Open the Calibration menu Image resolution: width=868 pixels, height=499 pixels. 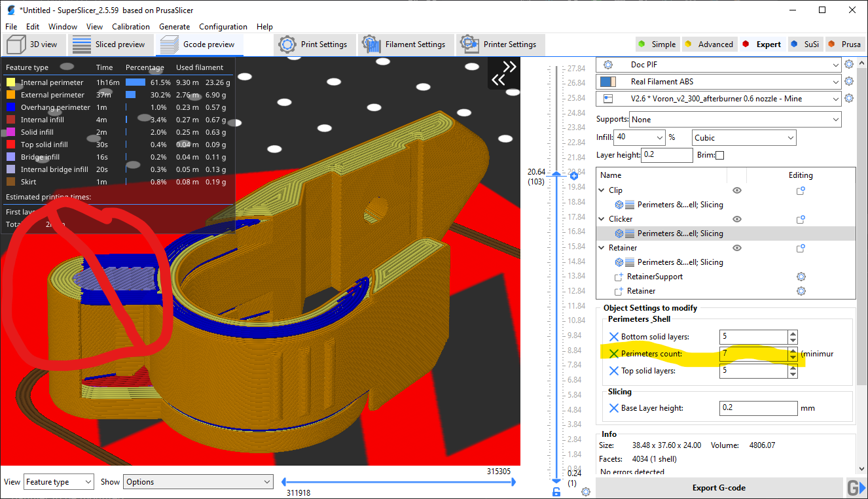point(131,27)
